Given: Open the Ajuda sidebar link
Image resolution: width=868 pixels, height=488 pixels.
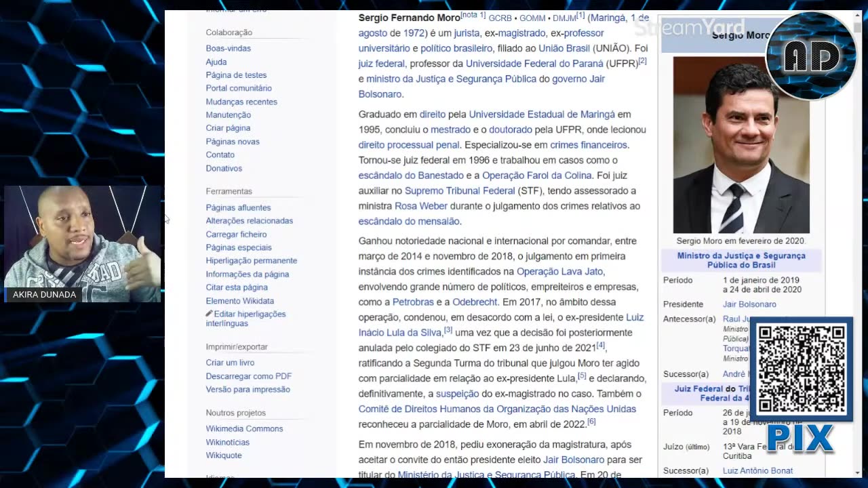Looking at the screenshot, I should (216, 62).
